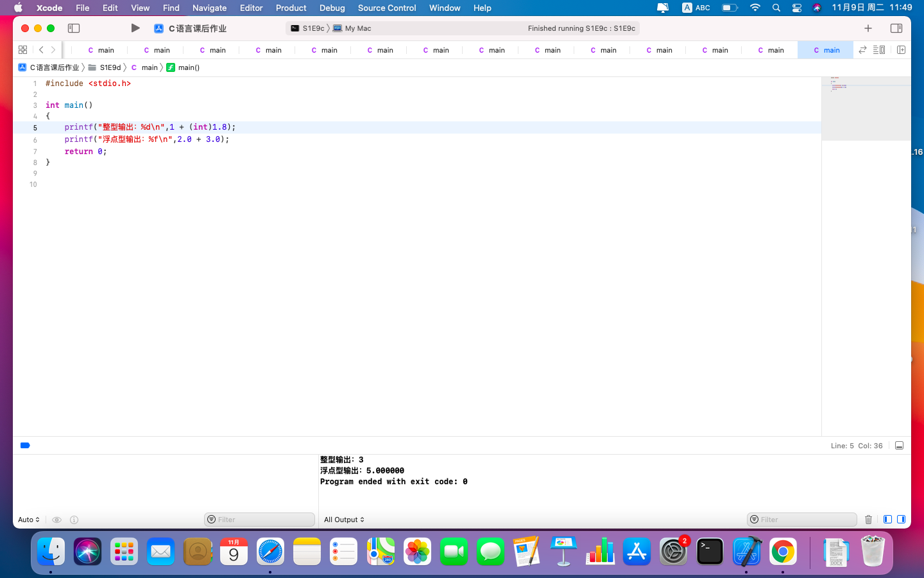The image size is (924, 578).
Task: Toggle the navigator sidebar panel
Action: [74, 28]
